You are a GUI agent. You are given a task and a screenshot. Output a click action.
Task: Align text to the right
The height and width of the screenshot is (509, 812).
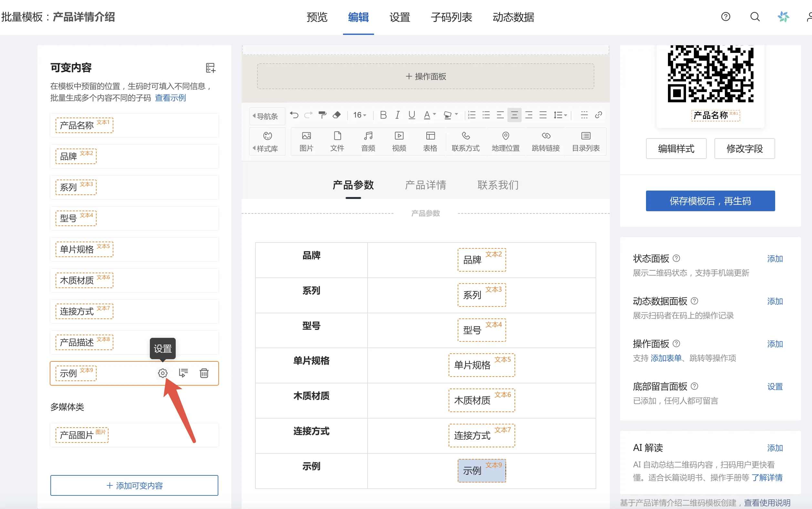click(x=529, y=115)
